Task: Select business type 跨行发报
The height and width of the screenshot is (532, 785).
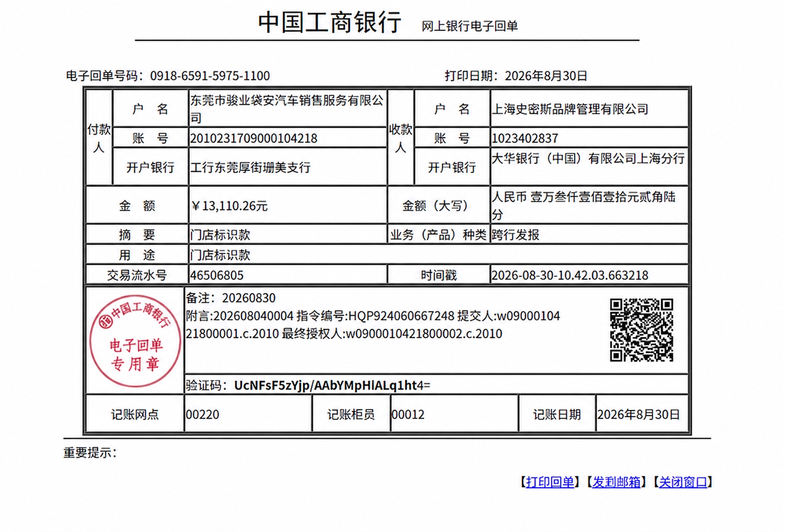Action: point(515,235)
